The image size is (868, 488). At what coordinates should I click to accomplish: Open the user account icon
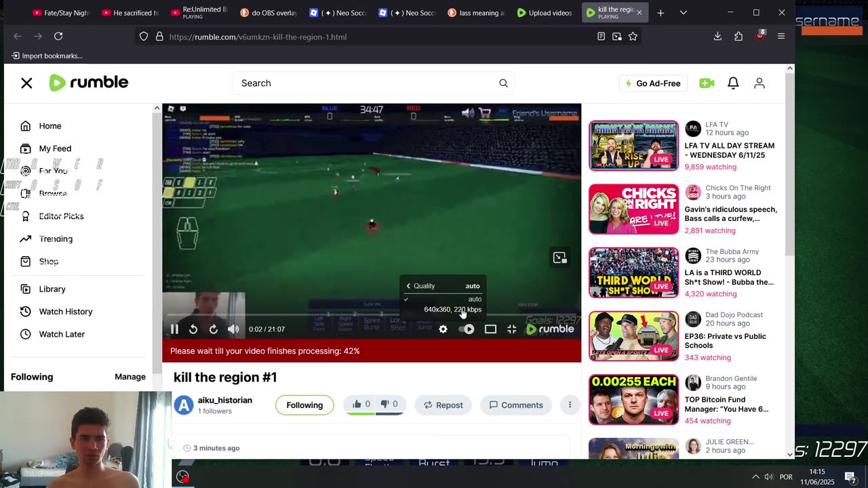pos(759,83)
